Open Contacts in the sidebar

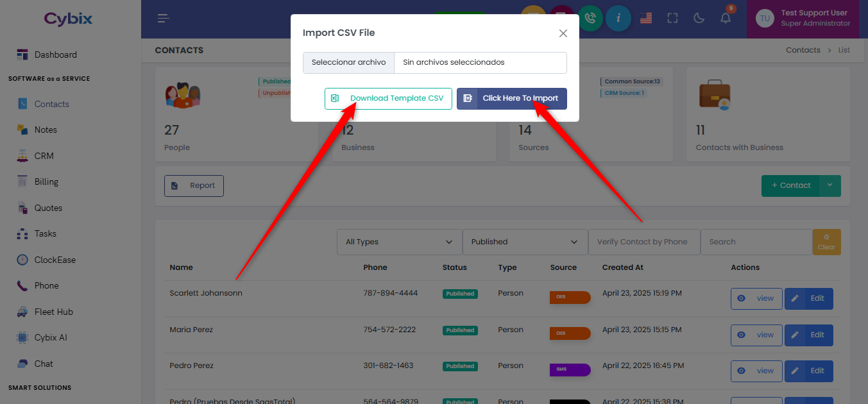pos(51,104)
